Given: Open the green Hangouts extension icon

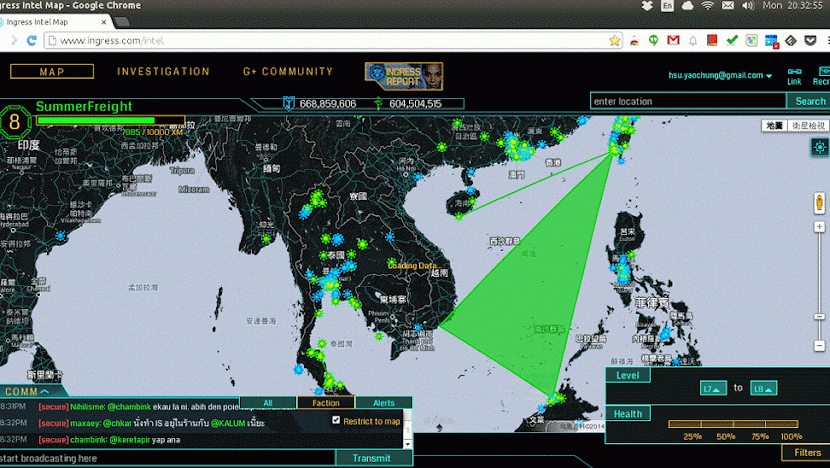Looking at the screenshot, I should tap(654, 41).
